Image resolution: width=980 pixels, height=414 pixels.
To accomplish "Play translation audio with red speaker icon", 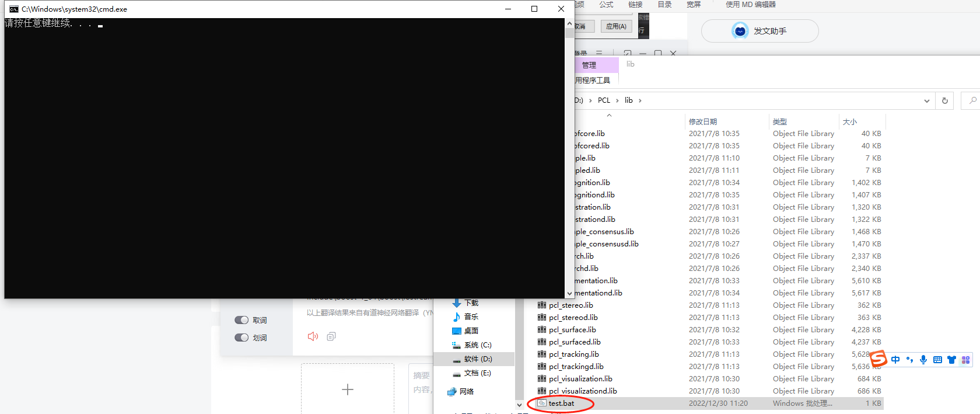I will pyautogui.click(x=313, y=336).
